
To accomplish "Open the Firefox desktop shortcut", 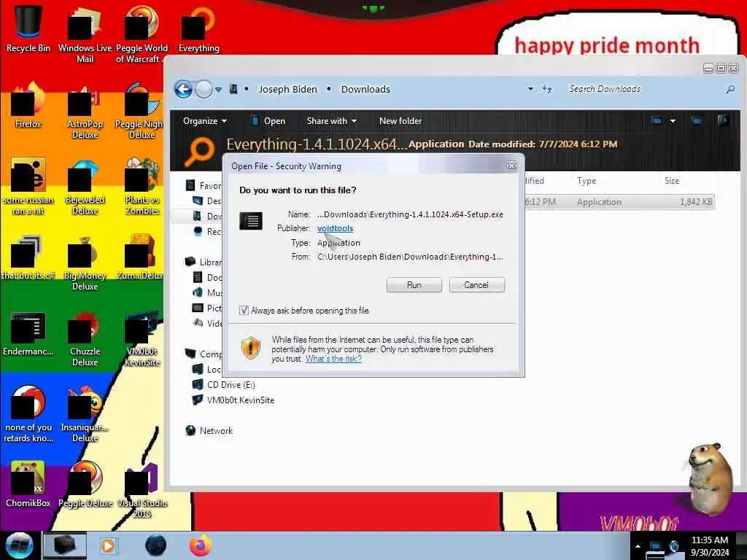I will [28, 106].
